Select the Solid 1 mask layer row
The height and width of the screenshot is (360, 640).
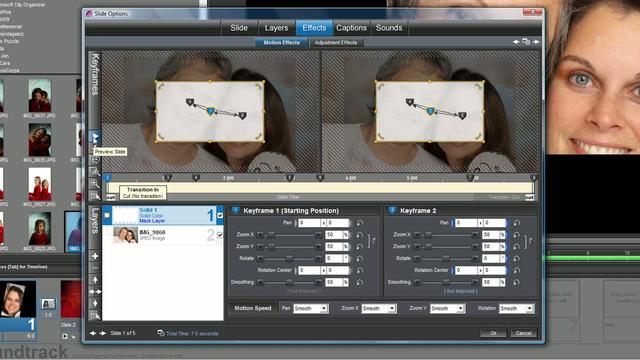pyautogui.click(x=163, y=215)
